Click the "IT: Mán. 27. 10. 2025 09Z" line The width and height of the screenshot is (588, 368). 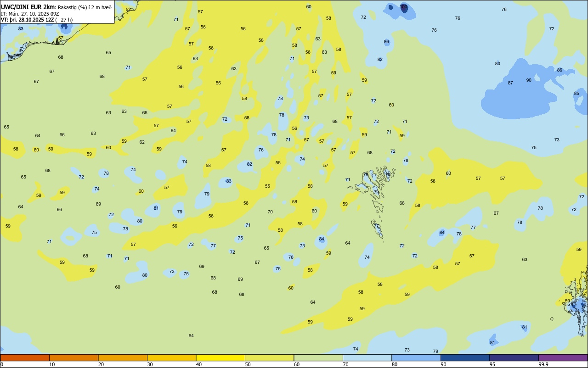pyautogui.click(x=29, y=13)
